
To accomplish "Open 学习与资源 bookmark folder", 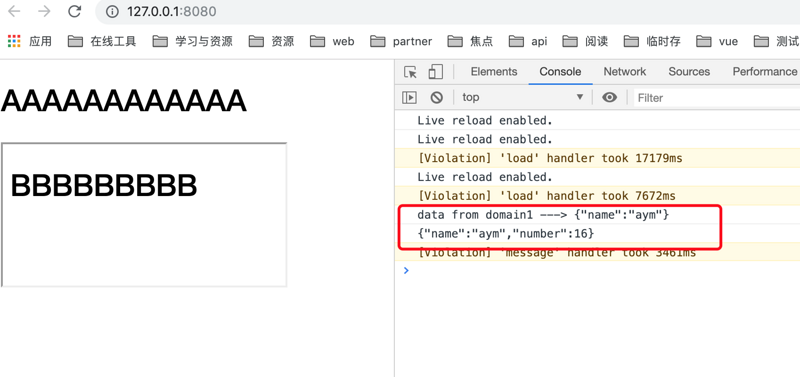I will [x=193, y=41].
